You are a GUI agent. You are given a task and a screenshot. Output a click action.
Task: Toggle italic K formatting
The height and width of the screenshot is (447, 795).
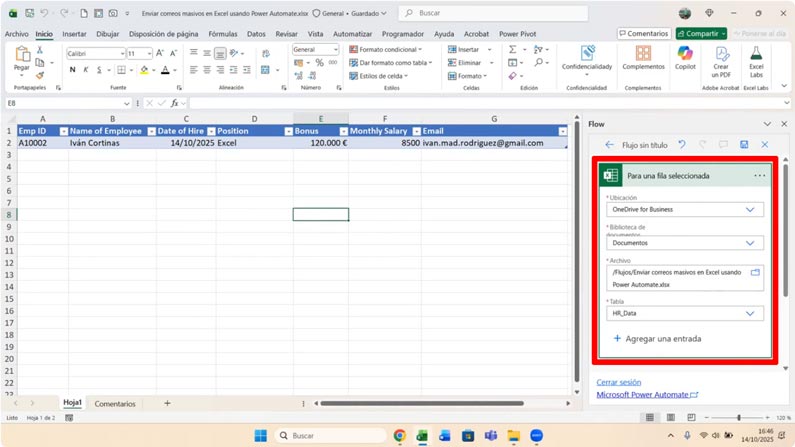[x=86, y=70]
